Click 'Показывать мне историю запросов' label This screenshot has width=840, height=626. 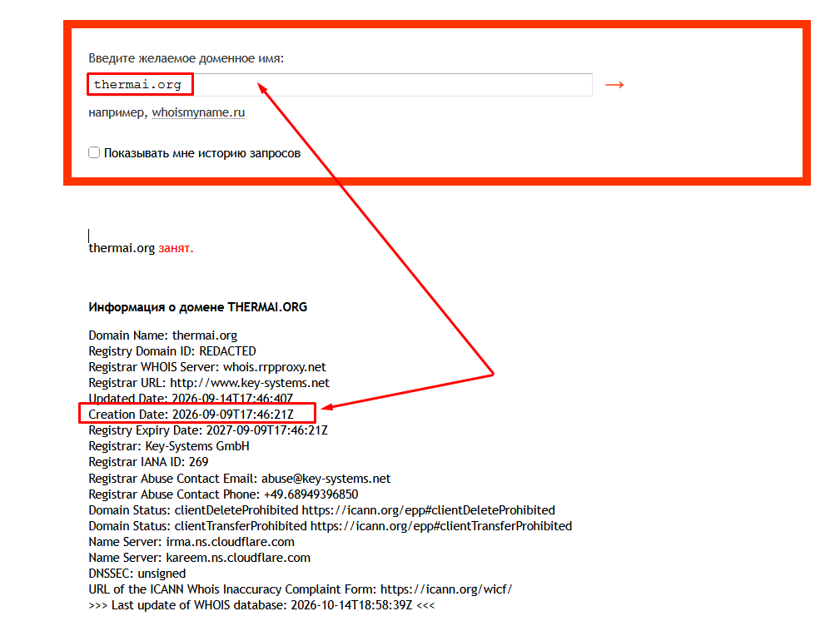[x=202, y=153]
